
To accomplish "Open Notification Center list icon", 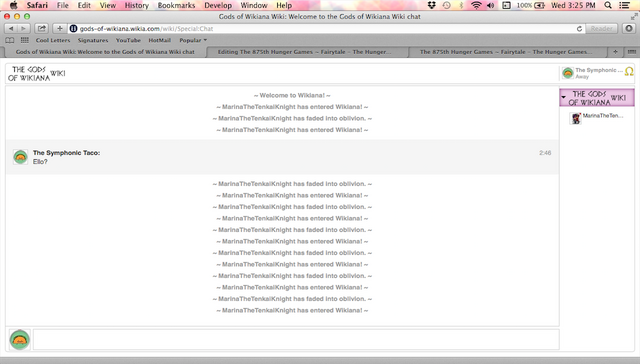I will [624, 5].
